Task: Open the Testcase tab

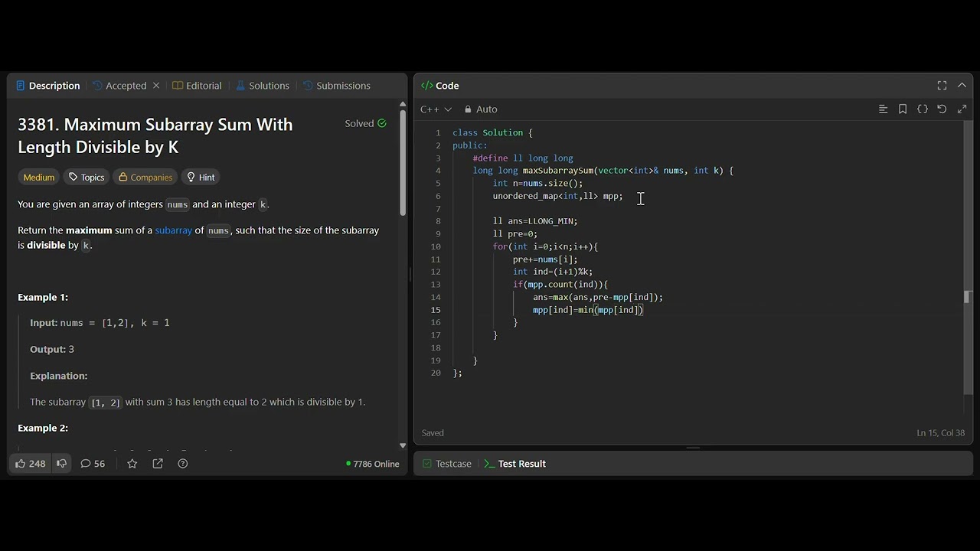Action: [447, 464]
